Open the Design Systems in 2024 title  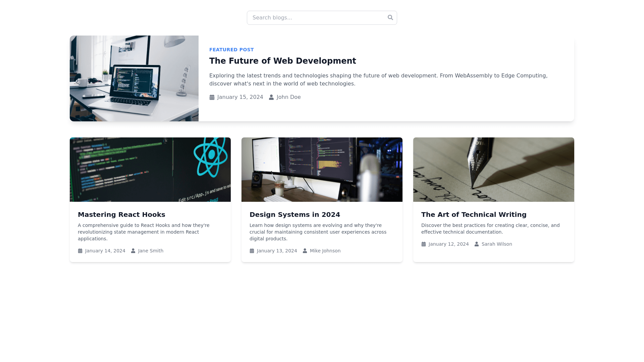(x=294, y=215)
